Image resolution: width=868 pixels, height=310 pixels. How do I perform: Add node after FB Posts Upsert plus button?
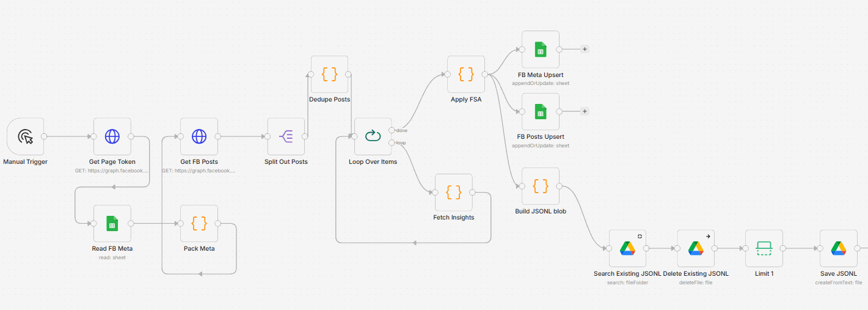(585, 111)
